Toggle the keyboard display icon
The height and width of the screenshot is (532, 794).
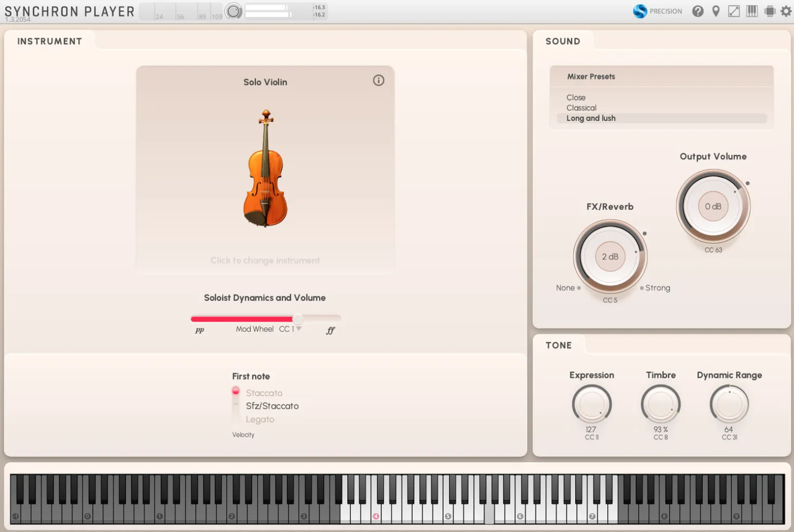pyautogui.click(x=752, y=11)
